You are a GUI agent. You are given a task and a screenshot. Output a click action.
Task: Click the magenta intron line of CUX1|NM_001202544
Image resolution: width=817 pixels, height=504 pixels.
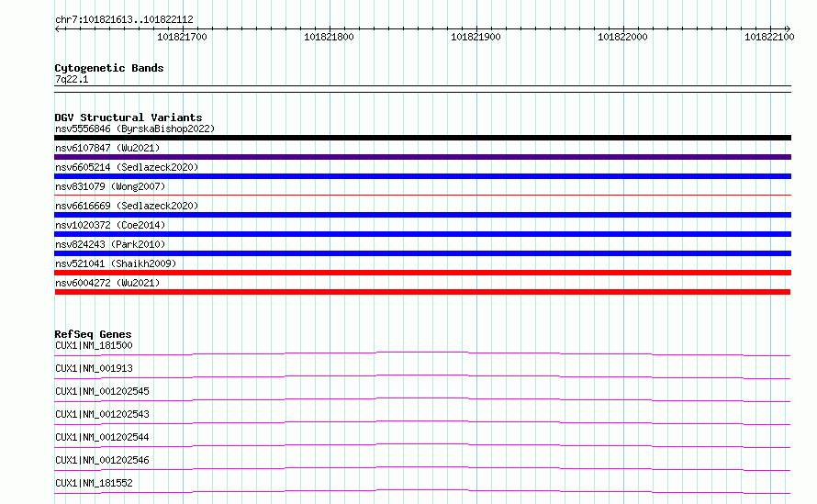coord(422,444)
